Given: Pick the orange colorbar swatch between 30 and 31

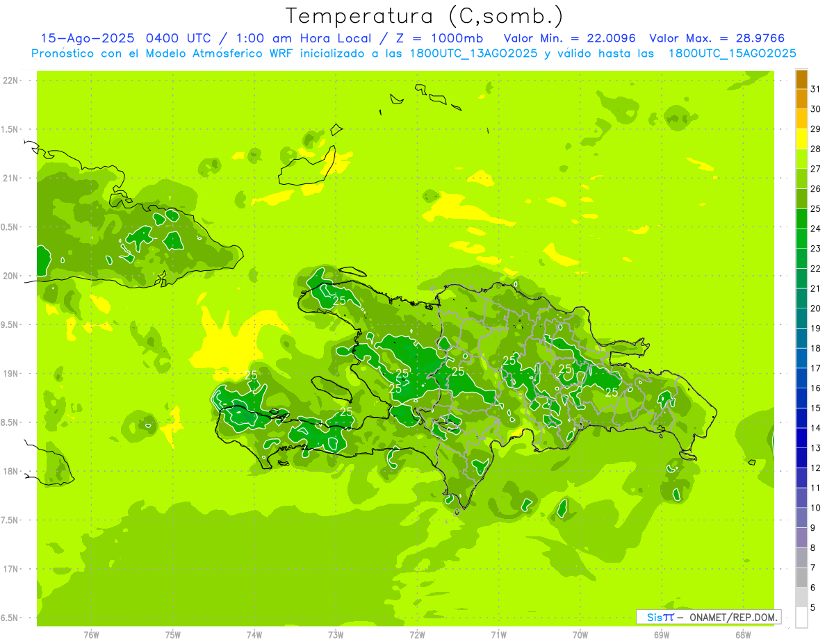Looking at the screenshot, I should 801,99.
